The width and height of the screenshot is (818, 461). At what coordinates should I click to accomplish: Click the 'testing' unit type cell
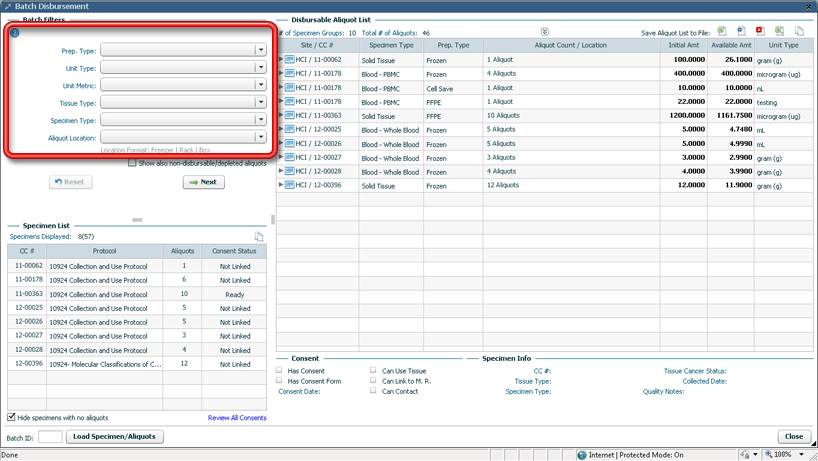783,102
